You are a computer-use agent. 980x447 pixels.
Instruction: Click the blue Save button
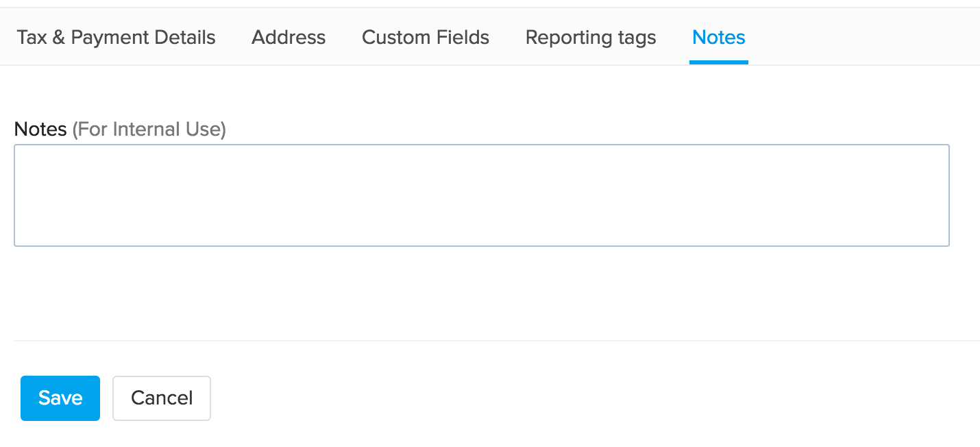(x=60, y=398)
